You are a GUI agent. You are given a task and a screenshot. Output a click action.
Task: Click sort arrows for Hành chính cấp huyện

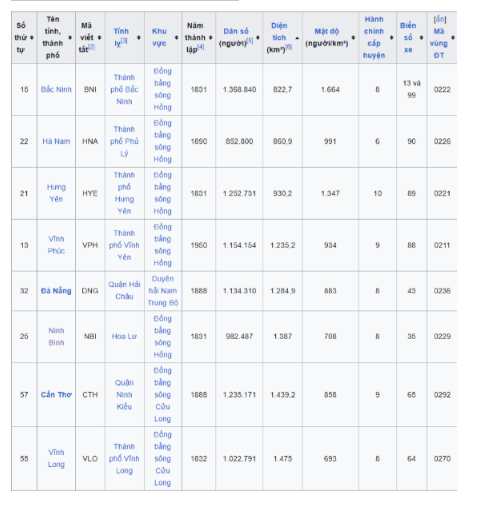pyautogui.click(x=391, y=38)
